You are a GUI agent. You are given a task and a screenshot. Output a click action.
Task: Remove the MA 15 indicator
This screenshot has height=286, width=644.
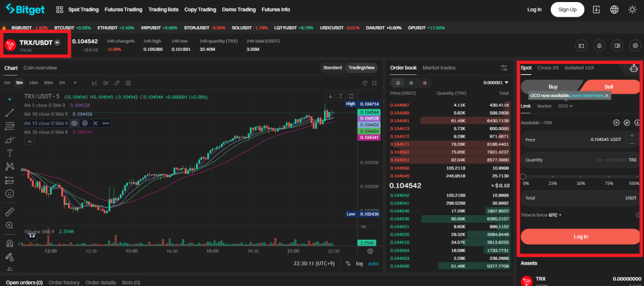coord(95,123)
